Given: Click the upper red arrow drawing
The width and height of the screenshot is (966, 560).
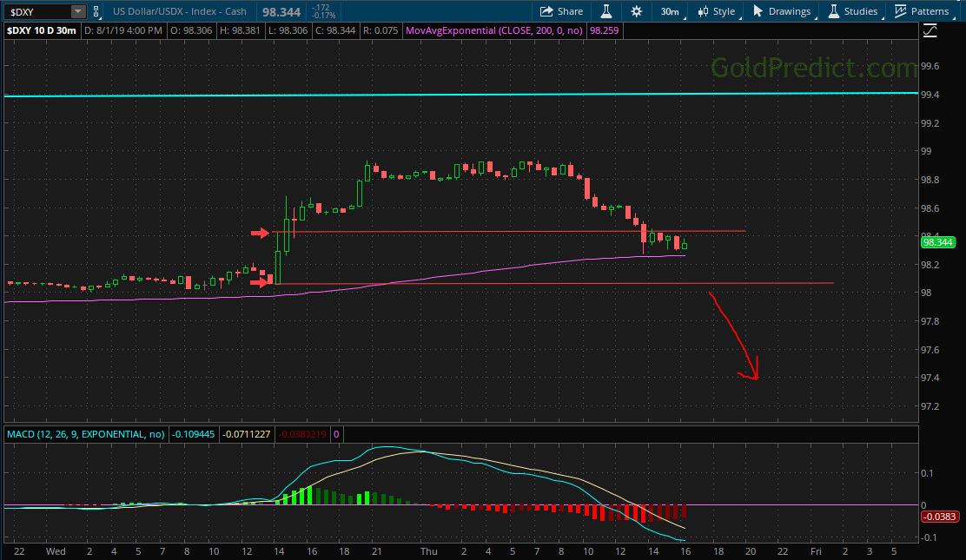Looking at the screenshot, I should click(261, 233).
